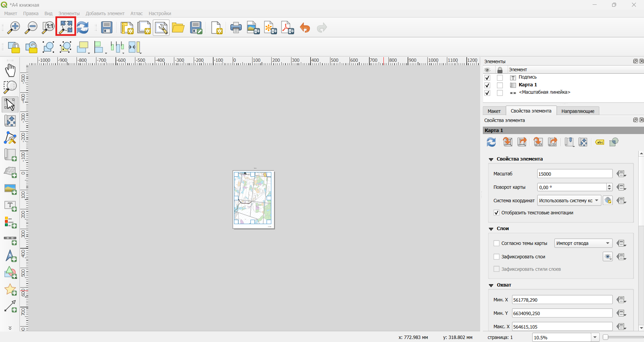
Task: Uncheck Отобразить текстовые аннотации checkbox
Action: pyautogui.click(x=496, y=213)
